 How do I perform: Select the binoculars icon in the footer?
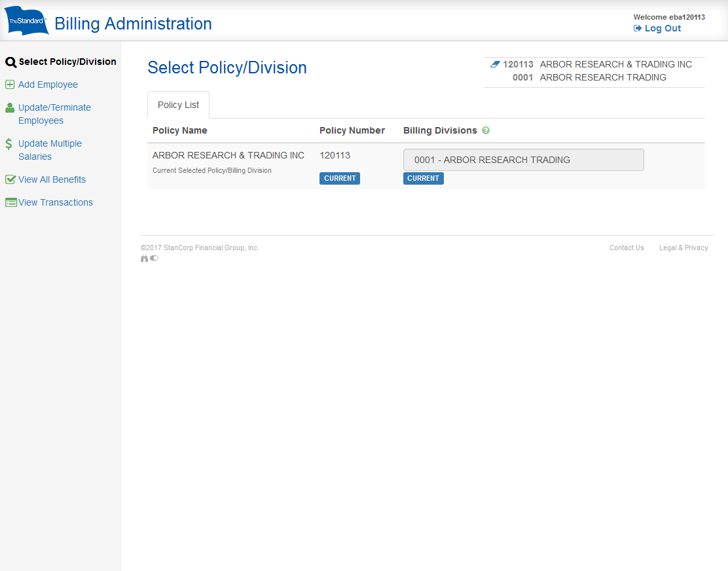tap(144, 258)
